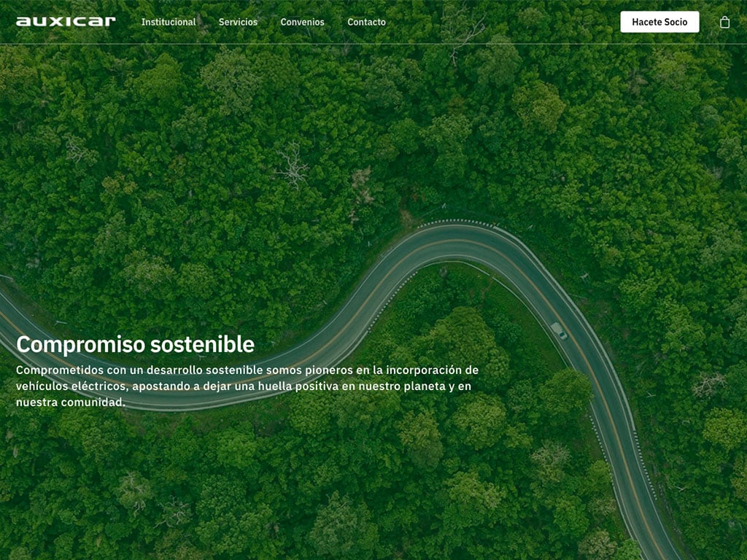Open the Institucional menu
Screen dimensions: 747x560
[169, 22]
